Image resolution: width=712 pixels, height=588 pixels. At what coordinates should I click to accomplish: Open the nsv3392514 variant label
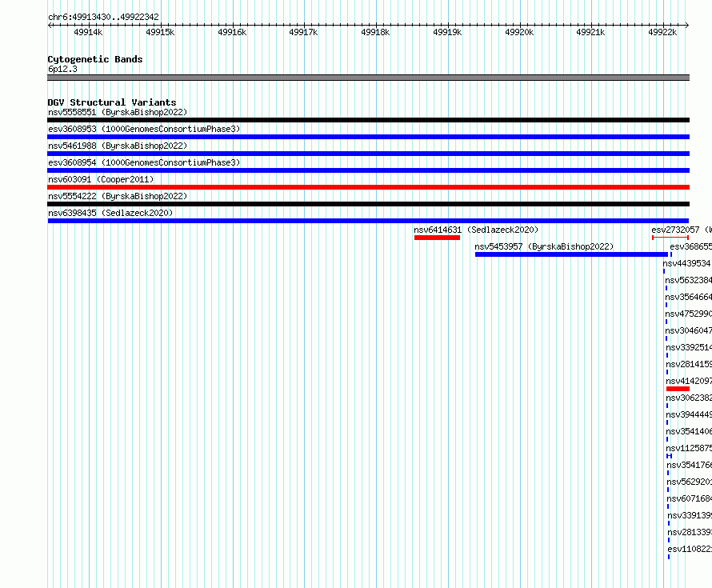tap(689, 347)
